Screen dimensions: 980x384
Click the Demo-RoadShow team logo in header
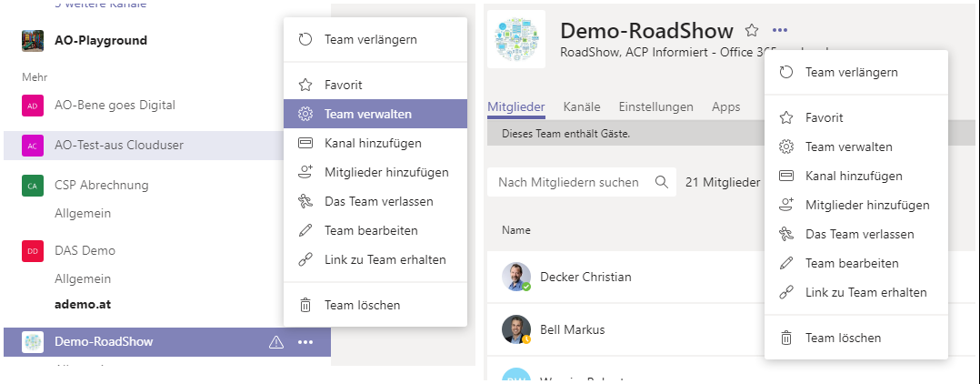(x=516, y=39)
